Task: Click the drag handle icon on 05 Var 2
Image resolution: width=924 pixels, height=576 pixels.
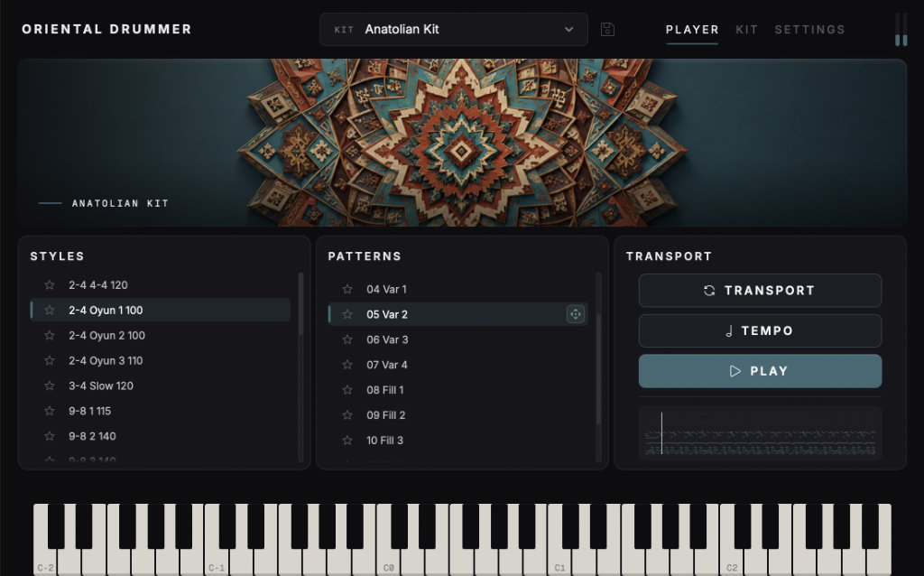Action: tap(576, 314)
